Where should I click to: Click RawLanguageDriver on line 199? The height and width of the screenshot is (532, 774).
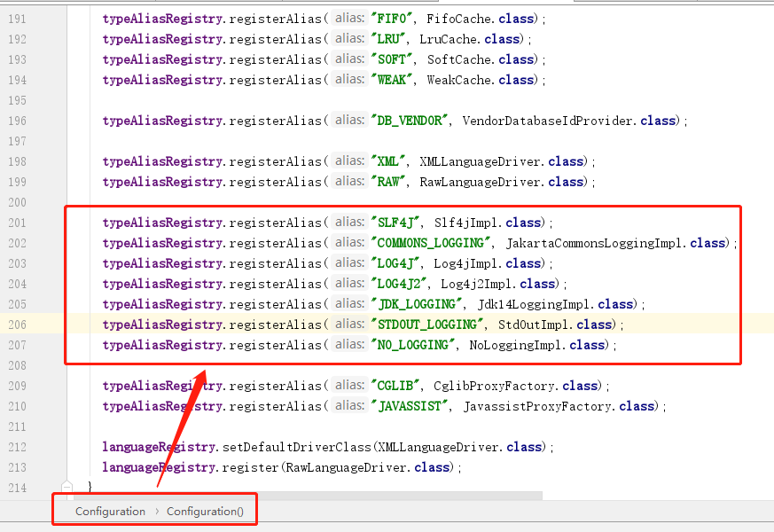[481, 182]
